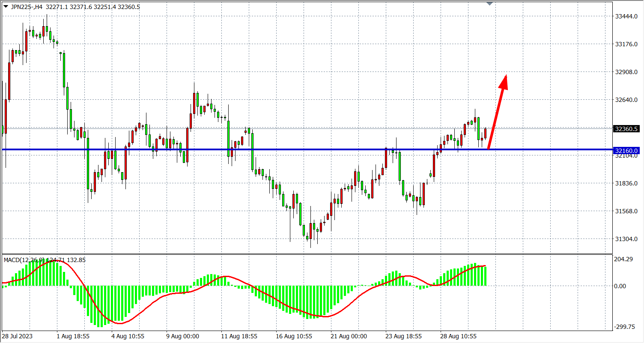Click the 0.00 MACD zero level label
Viewport: 644px width, 343px height.
pos(620,286)
